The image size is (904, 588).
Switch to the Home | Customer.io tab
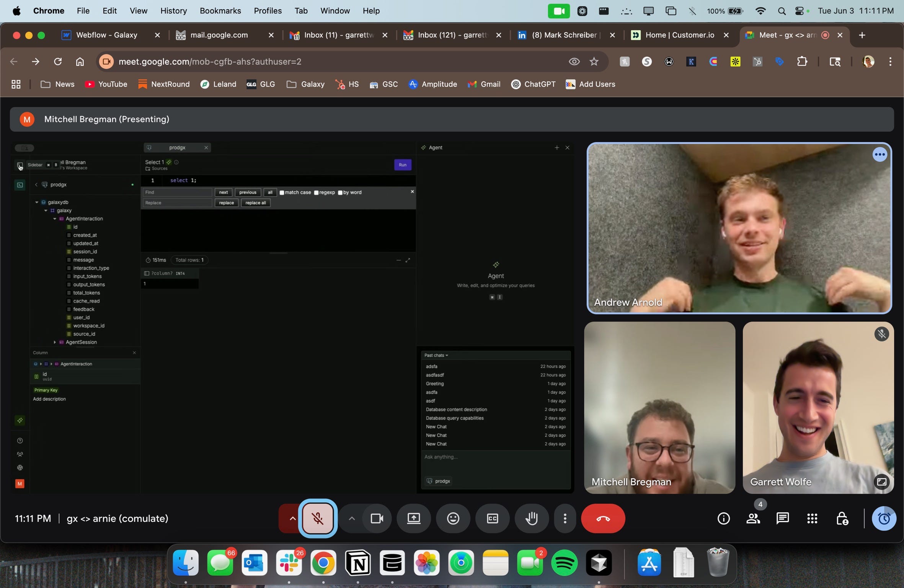(679, 35)
